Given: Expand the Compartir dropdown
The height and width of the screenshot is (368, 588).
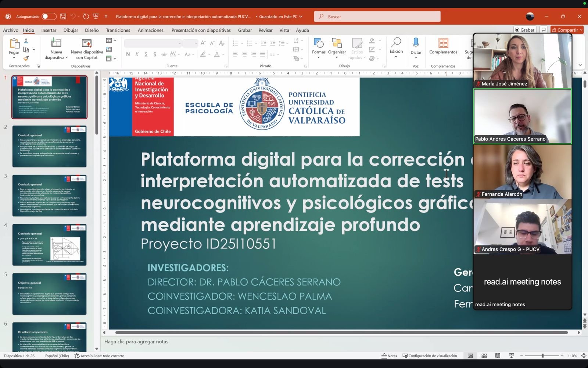Looking at the screenshot, I should (x=581, y=30).
